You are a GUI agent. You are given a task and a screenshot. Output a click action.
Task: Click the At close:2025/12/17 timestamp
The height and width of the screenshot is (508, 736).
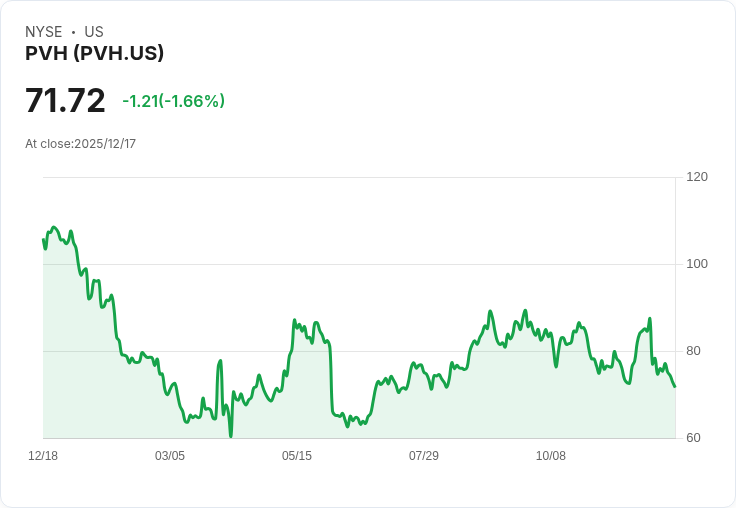click(x=80, y=144)
